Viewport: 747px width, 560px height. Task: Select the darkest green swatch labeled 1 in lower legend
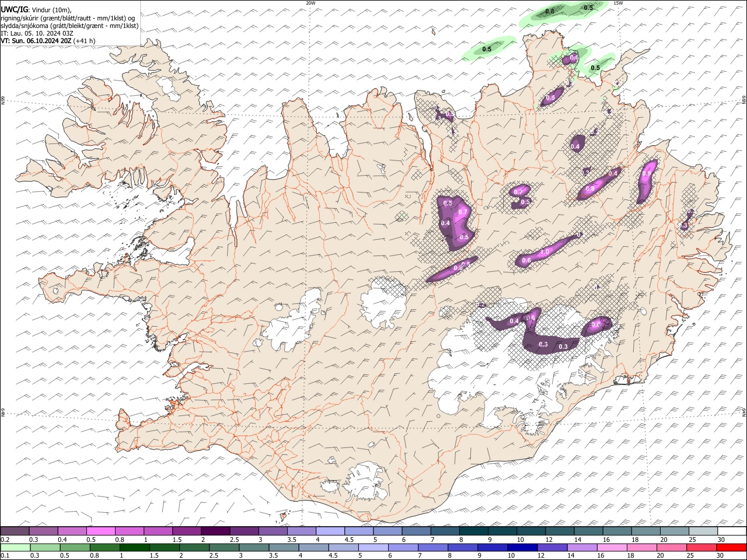134,548
